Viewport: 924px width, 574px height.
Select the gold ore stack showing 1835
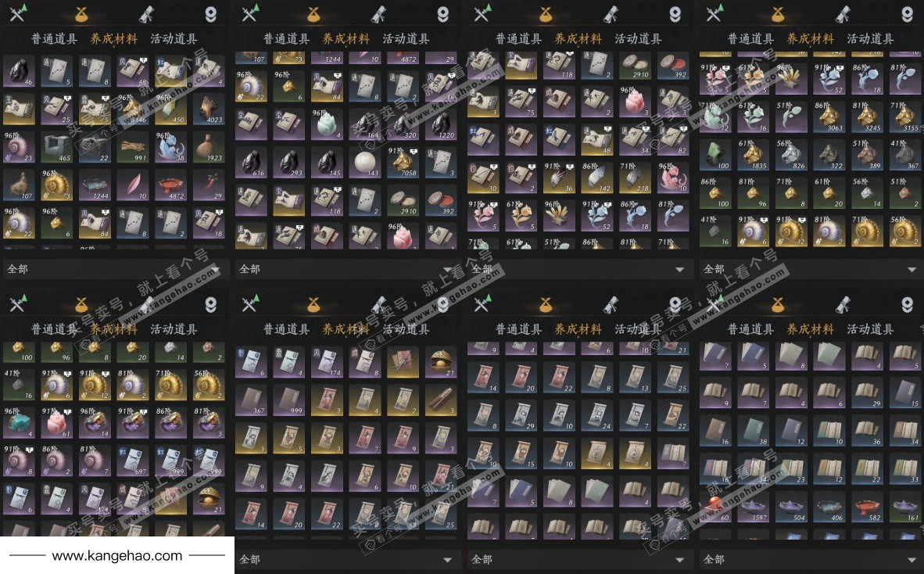pyautogui.click(x=753, y=155)
